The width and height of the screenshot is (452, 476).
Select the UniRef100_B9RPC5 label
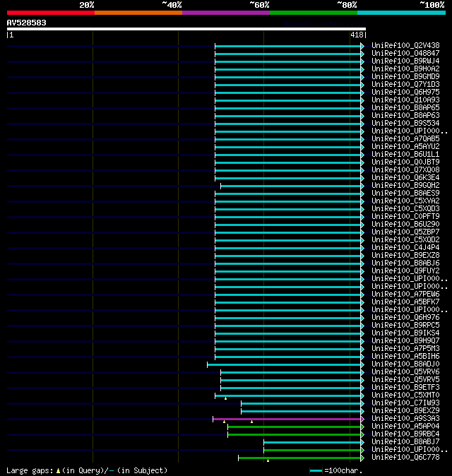click(405, 326)
